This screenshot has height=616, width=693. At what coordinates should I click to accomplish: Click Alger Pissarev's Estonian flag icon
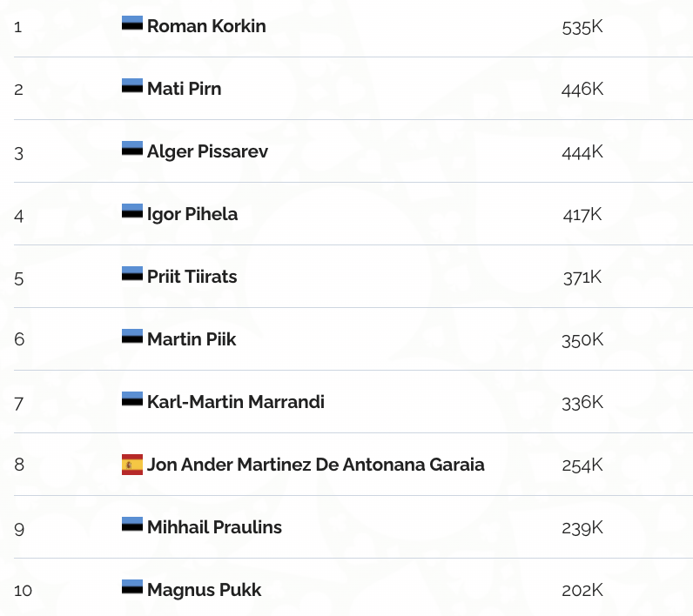pos(132,149)
